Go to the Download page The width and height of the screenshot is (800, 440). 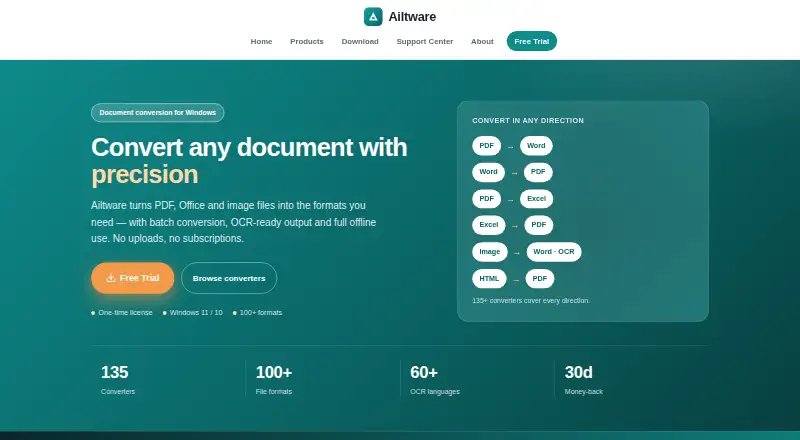coord(360,41)
